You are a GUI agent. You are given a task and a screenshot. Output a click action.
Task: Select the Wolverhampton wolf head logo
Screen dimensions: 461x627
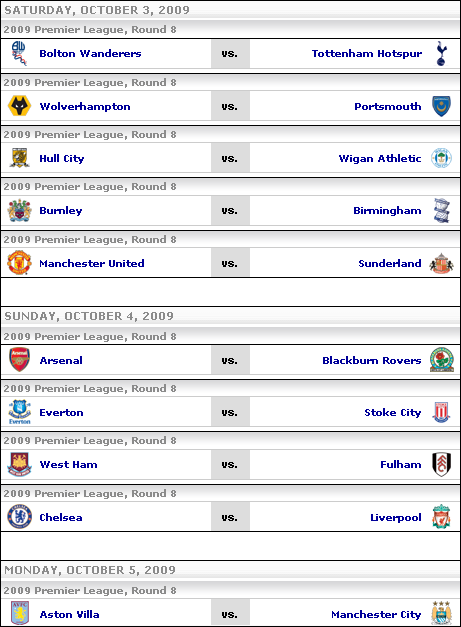tap(19, 106)
